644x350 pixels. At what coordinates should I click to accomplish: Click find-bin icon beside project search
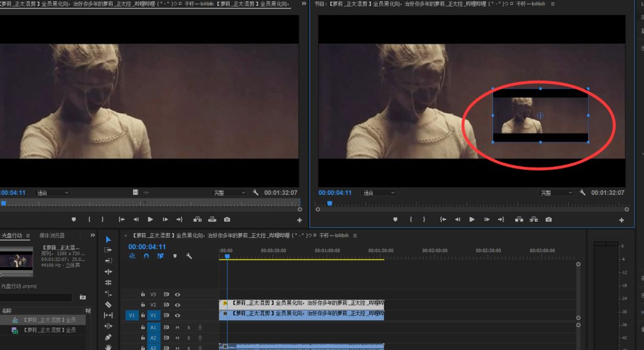[x=82, y=297]
